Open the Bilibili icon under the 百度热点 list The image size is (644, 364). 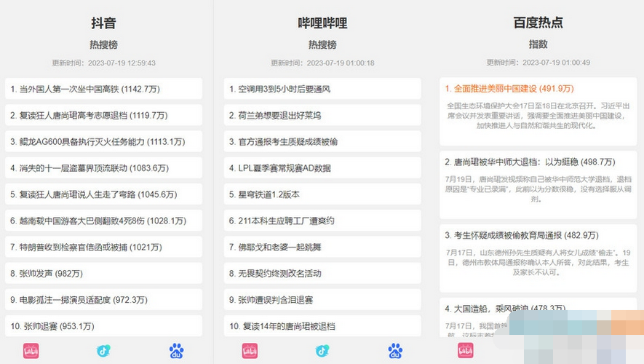pos(466,351)
